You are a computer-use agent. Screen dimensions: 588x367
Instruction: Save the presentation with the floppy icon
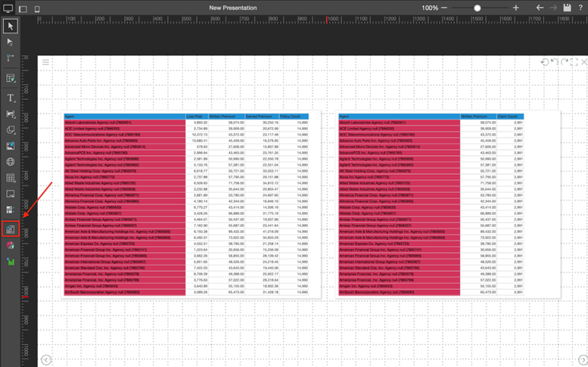567,8
